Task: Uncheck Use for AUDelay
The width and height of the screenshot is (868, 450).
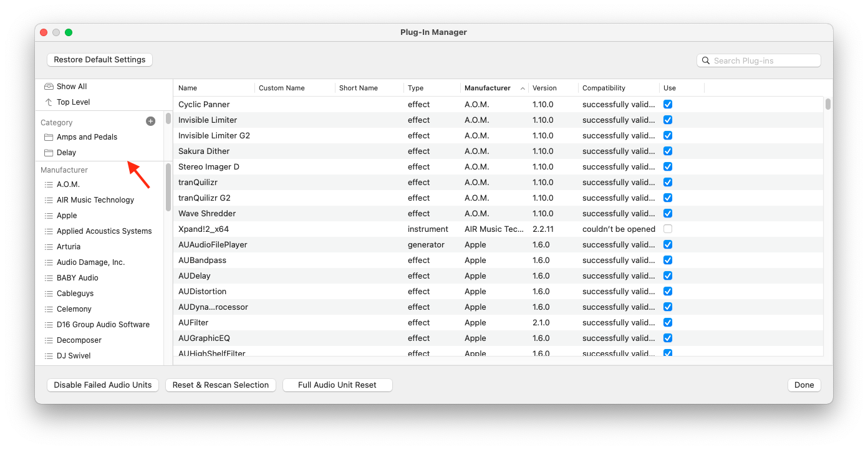Action: [x=668, y=275]
